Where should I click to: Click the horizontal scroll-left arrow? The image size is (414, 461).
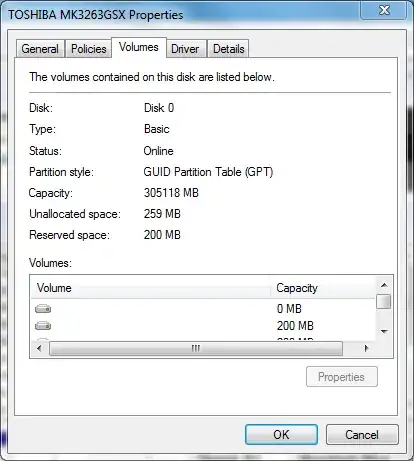(x=39, y=348)
